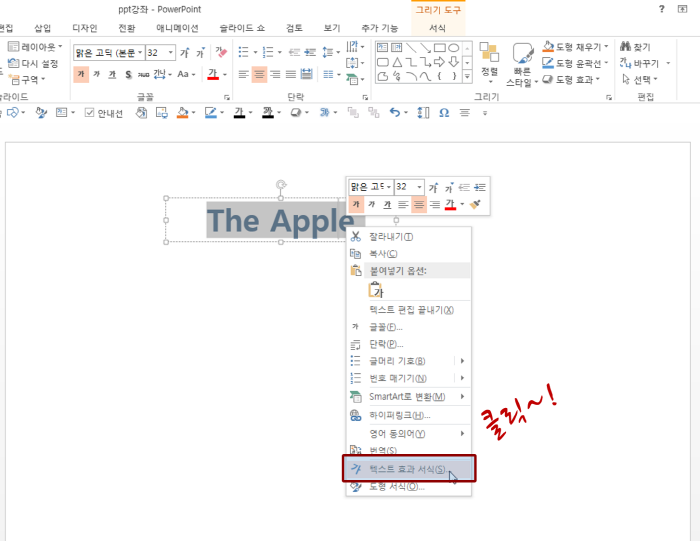Apply strikethrough formatting in the ribbon
Image resolution: width=700 pixels, height=541 pixels.
pos(143,74)
